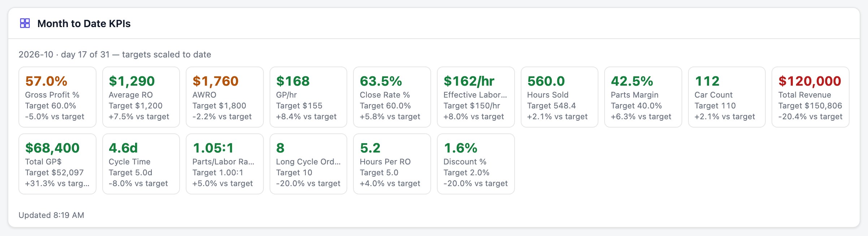Click the Month to Date KPIs heading

pos(84,23)
